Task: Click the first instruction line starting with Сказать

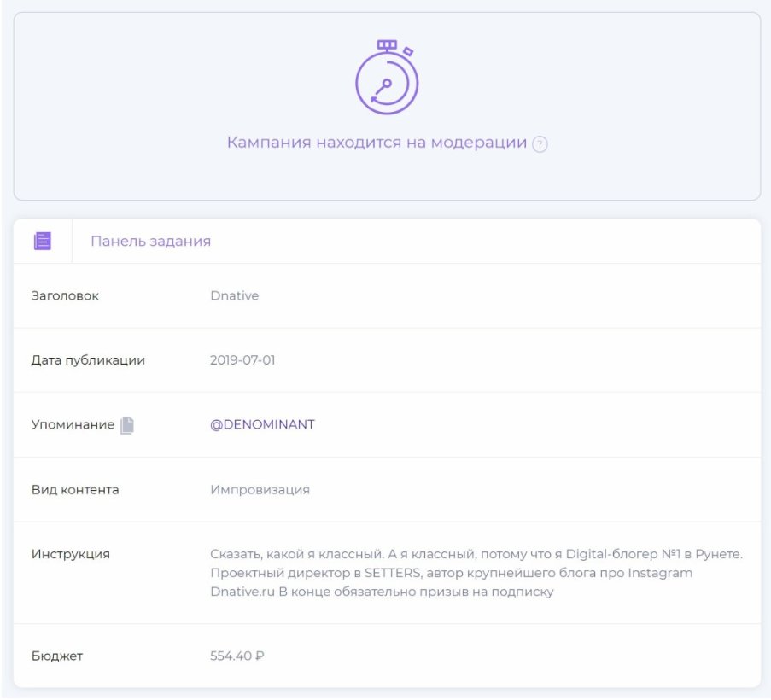Action: pyautogui.click(x=476, y=554)
